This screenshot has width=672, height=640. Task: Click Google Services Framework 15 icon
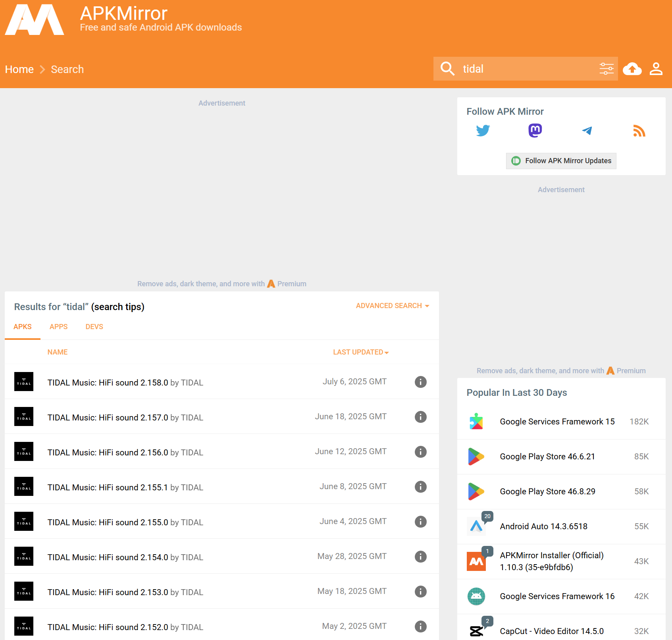(476, 422)
